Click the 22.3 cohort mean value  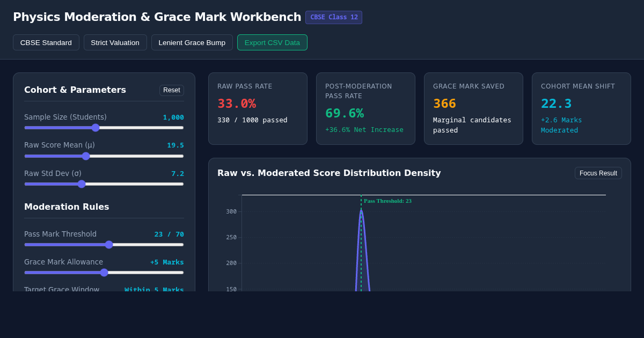pos(557,104)
